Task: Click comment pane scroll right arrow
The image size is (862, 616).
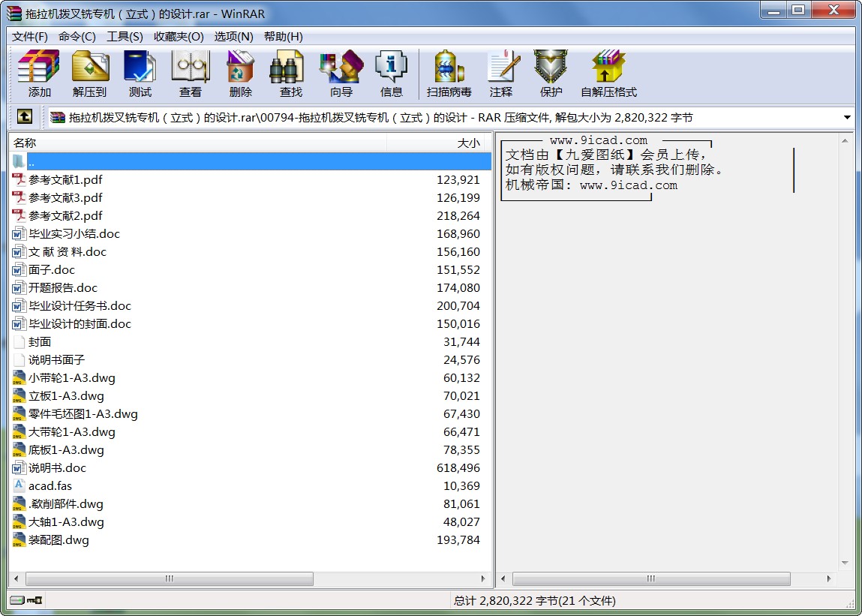Action: 829,578
